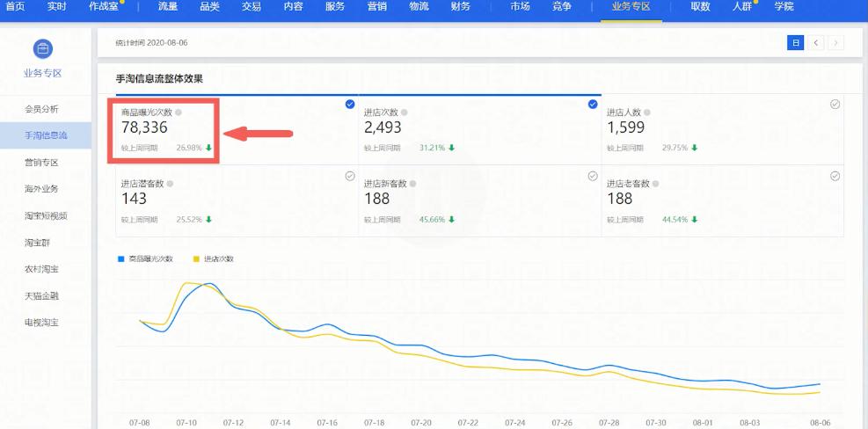Click the 78,336 exposure value
Image resolution: width=868 pixels, height=429 pixels.
144,128
